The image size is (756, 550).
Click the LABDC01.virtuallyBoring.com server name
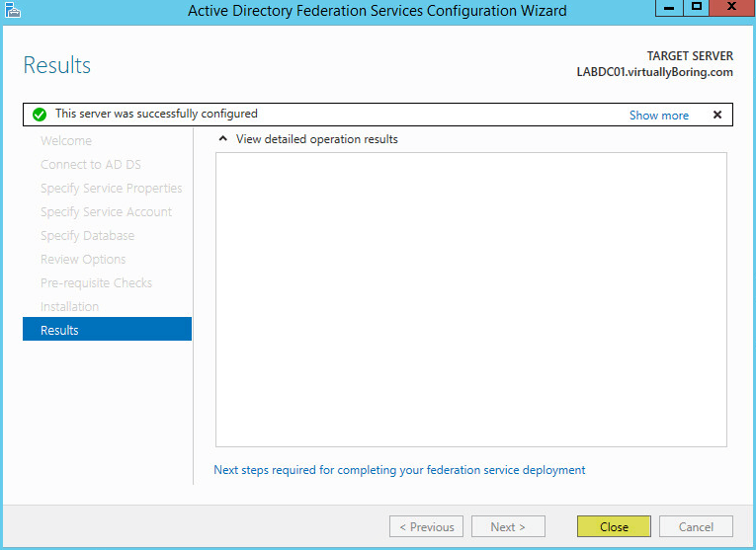(655, 72)
